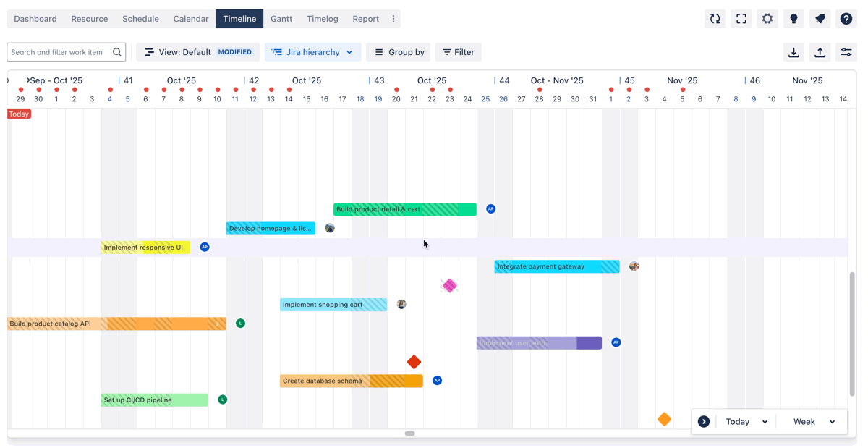Open the more tabs kebab menu
This screenshot has width=868, height=448.
[x=393, y=19]
